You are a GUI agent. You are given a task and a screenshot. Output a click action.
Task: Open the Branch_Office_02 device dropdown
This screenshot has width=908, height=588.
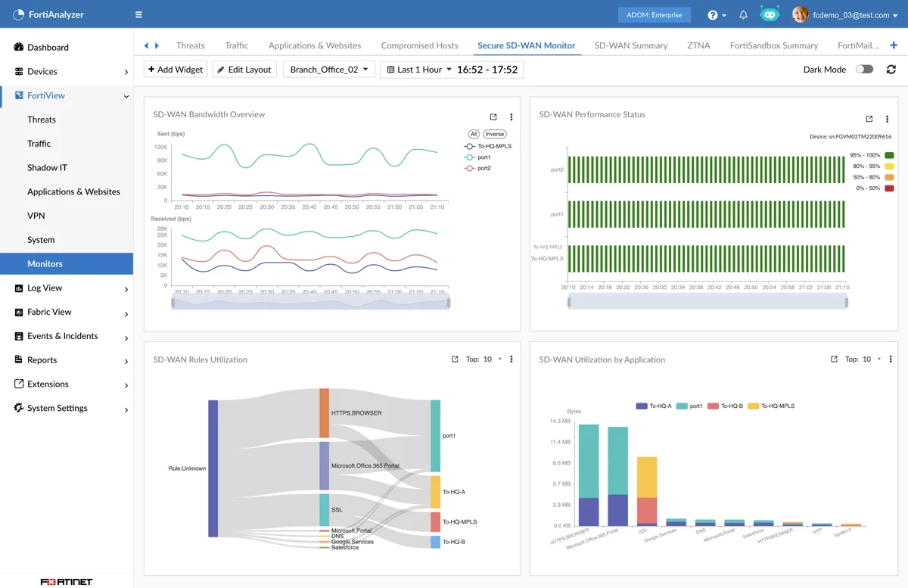pyautogui.click(x=329, y=69)
